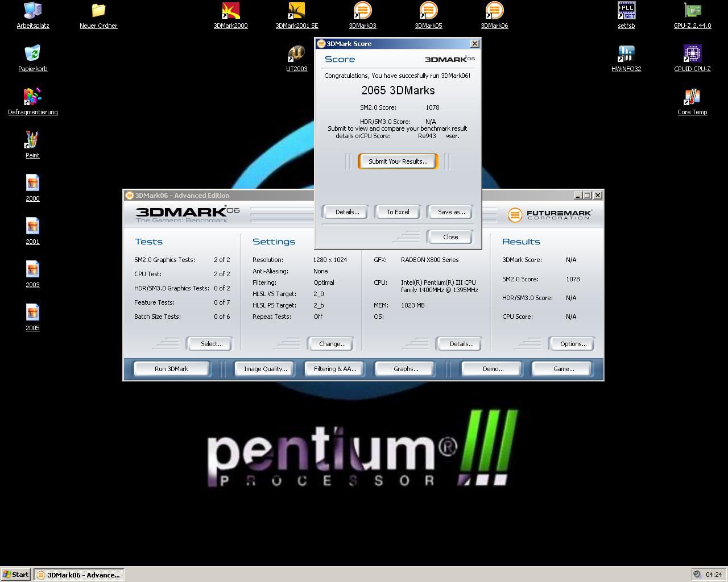Open the file named 2000
Screen dimensions: 728x582
pyautogui.click(x=32, y=188)
